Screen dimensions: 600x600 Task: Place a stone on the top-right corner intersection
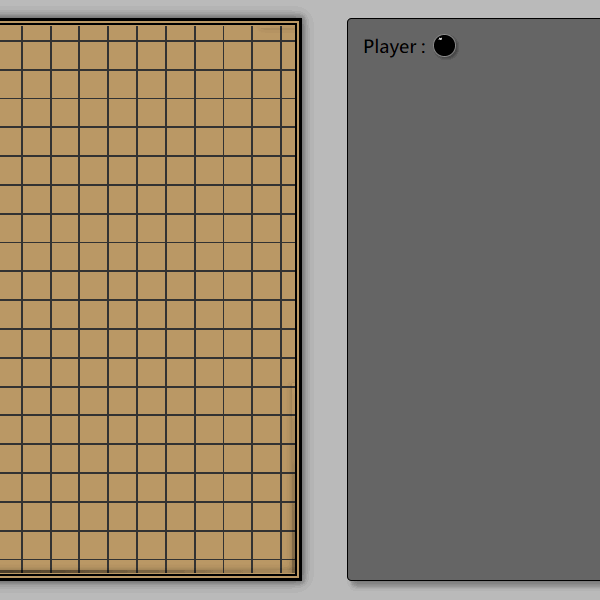pos(281,41)
